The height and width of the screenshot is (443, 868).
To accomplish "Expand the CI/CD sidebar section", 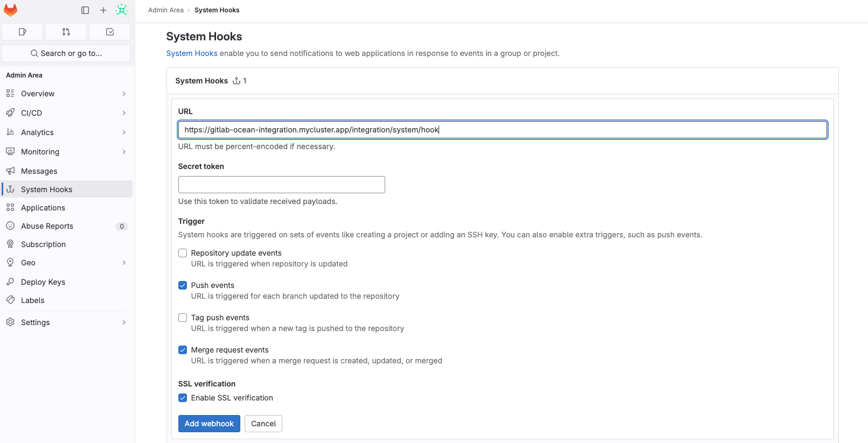I will click(x=67, y=113).
